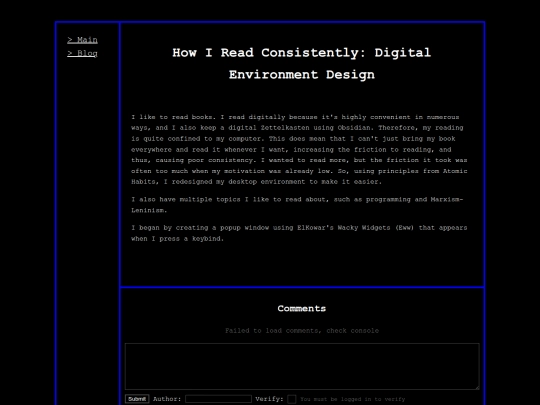Tick the Verify checkbox
This screenshot has height=405, width=540.
pos(292,399)
